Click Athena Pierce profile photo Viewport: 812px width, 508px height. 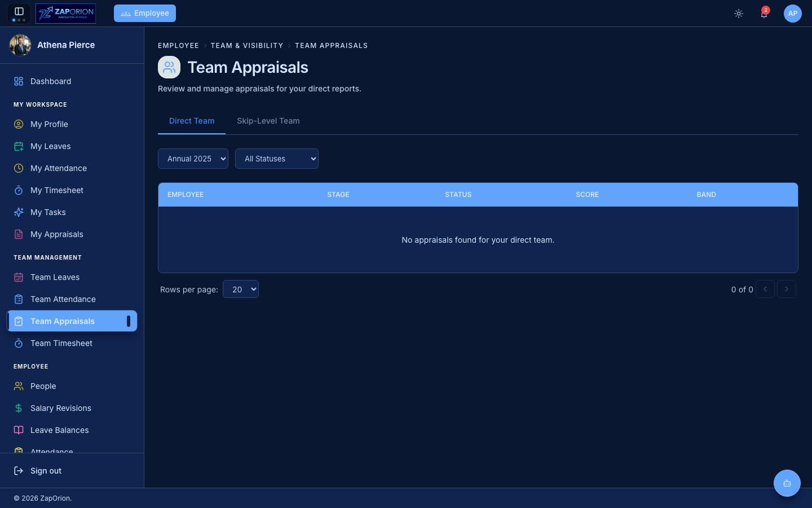click(x=20, y=45)
